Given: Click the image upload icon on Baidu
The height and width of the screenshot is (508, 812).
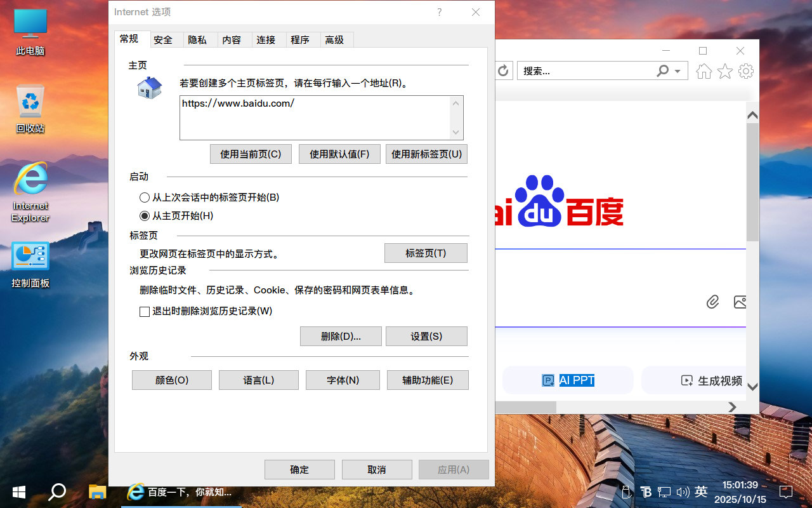Looking at the screenshot, I should pos(740,302).
